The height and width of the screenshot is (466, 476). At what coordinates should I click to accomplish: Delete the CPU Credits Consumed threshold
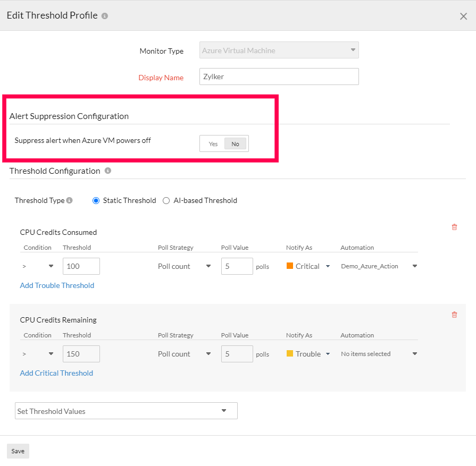pos(454,227)
